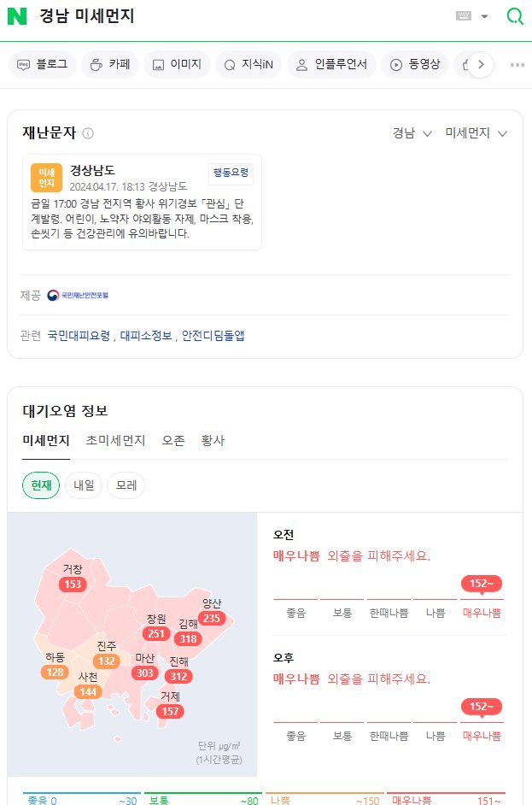Click the green Naver N logo
Screen dimensions: 532x805
pyautogui.click(x=17, y=16)
